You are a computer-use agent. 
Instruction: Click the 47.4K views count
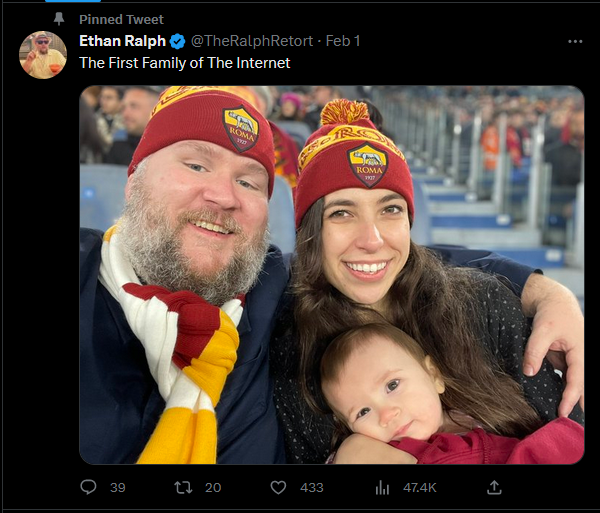420,487
